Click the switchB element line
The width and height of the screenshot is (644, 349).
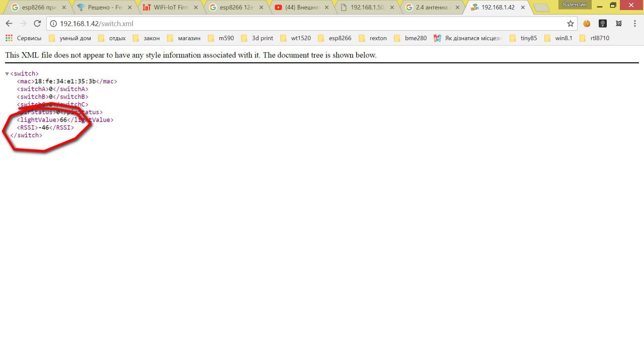52,97
